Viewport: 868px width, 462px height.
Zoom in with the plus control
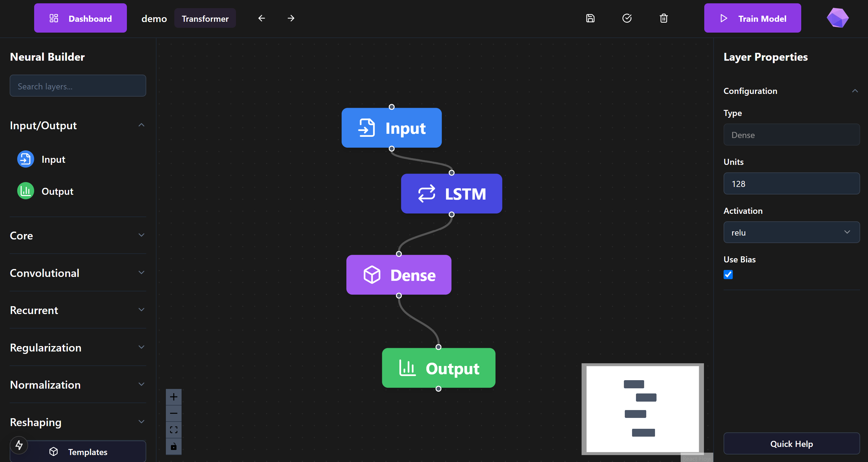[173, 397]
